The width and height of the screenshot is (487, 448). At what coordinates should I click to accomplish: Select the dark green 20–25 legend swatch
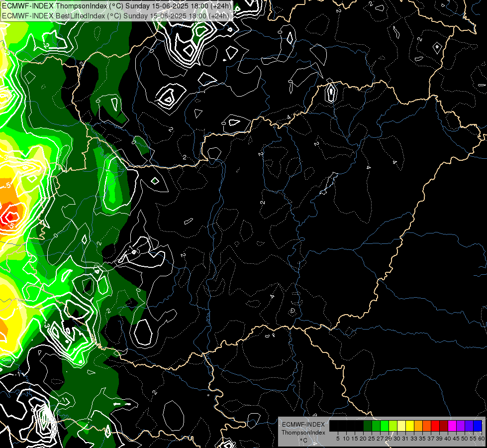tap(368, 426)
